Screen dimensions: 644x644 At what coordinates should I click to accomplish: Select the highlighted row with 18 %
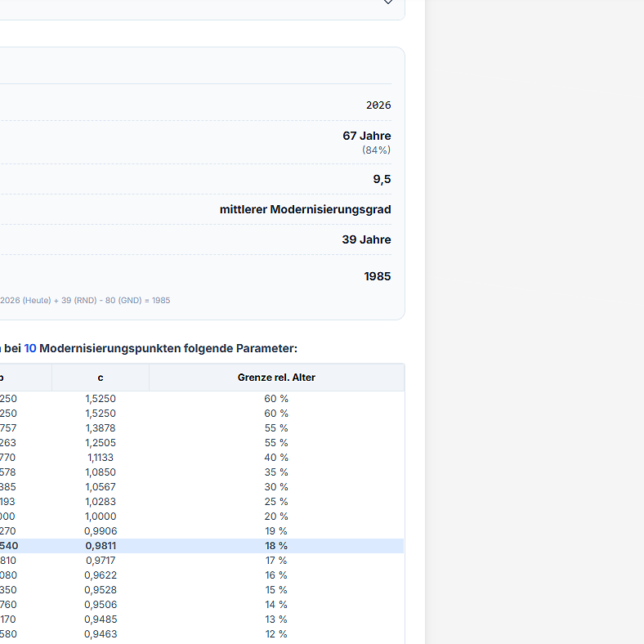(275, 546)
